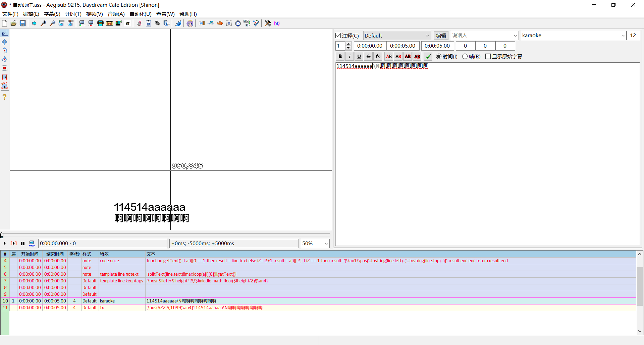
Task: Open the Attachments paperclip tool
Action: [157, 23]
